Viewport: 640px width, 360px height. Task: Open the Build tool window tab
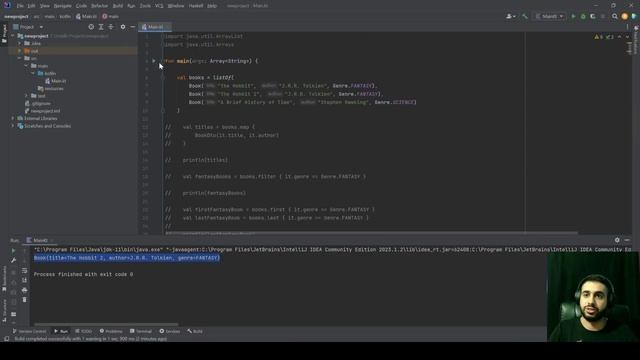tap(195, 331)
